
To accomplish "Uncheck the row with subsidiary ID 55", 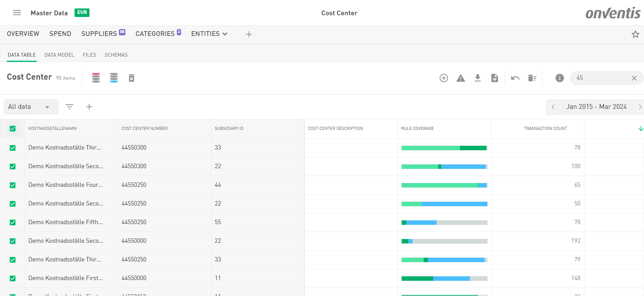I will coord(13,222).
